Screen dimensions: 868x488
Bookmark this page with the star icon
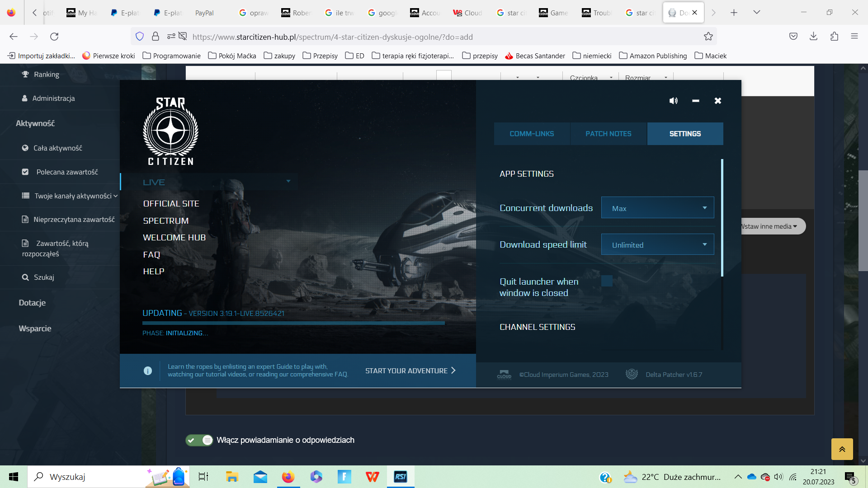[x=708, y=37]
